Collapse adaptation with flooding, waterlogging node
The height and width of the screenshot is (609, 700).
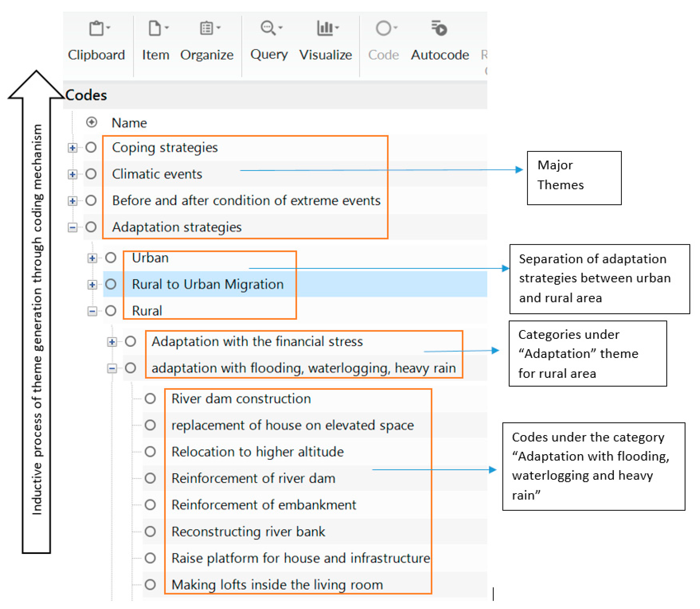pos(112,368)
